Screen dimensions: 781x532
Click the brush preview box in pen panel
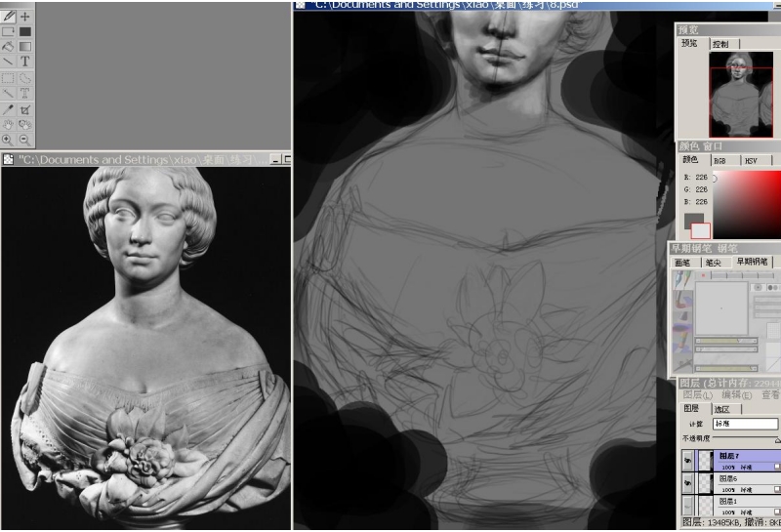pyautogui.click(x=721, y=308)
